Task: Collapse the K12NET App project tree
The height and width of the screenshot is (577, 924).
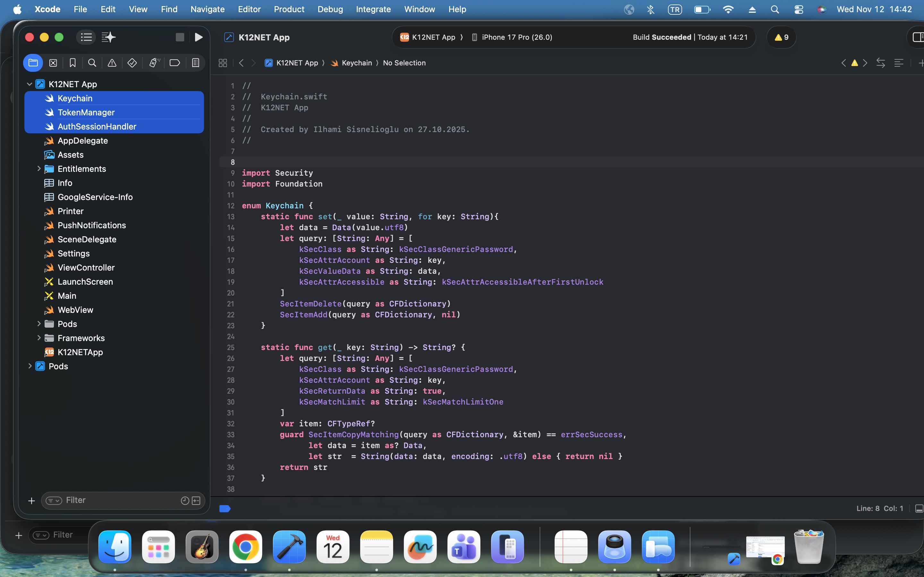Action: 30,84
